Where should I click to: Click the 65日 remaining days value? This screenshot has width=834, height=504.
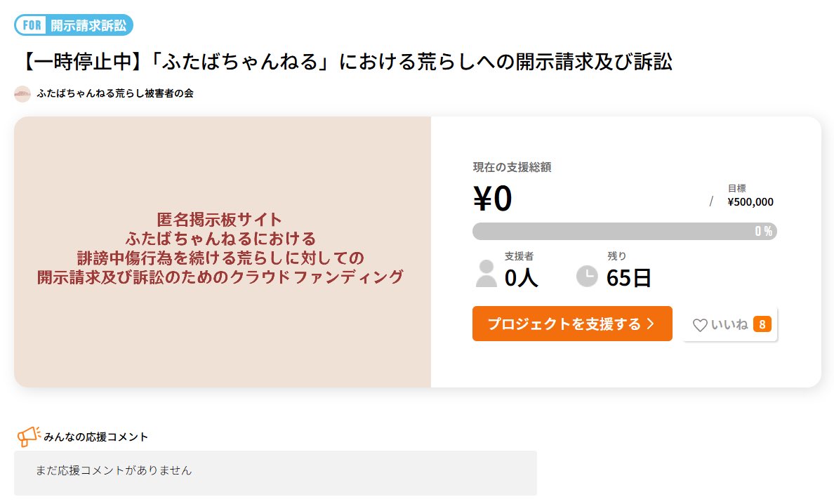tap(628, 278)
